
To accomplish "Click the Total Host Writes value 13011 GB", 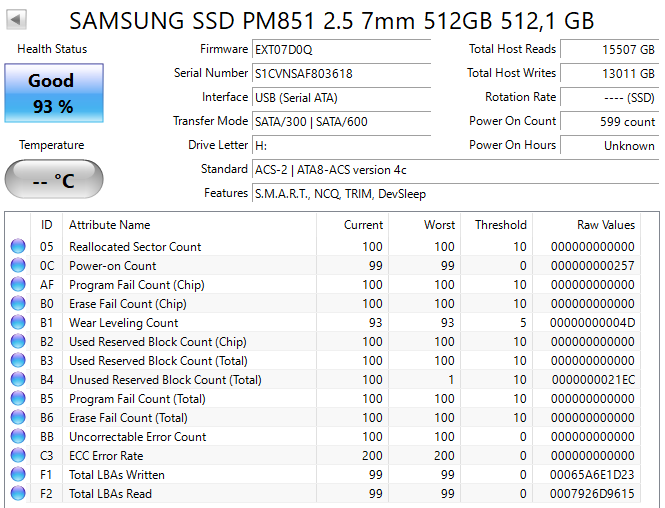I will (609, 74).
